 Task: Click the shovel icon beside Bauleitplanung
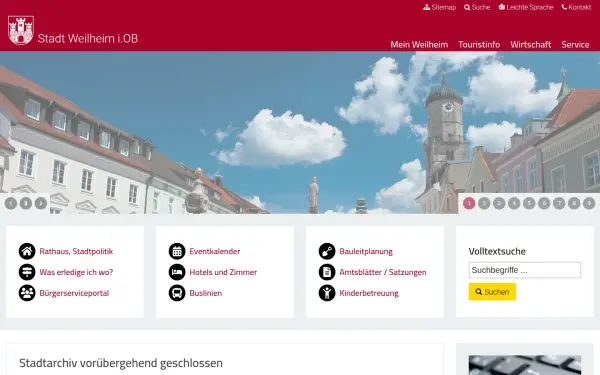(x=327, y=251)
